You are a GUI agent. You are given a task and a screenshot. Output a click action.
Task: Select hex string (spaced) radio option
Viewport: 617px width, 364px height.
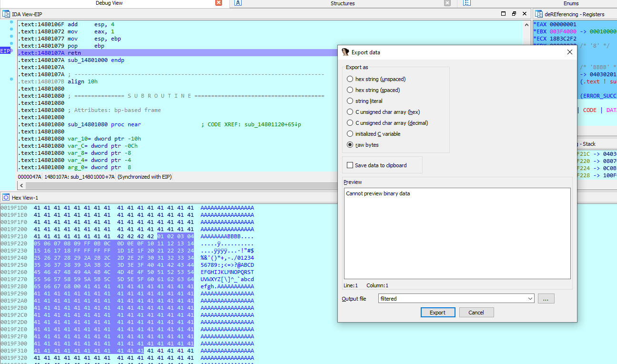click(x=350, y=90)
